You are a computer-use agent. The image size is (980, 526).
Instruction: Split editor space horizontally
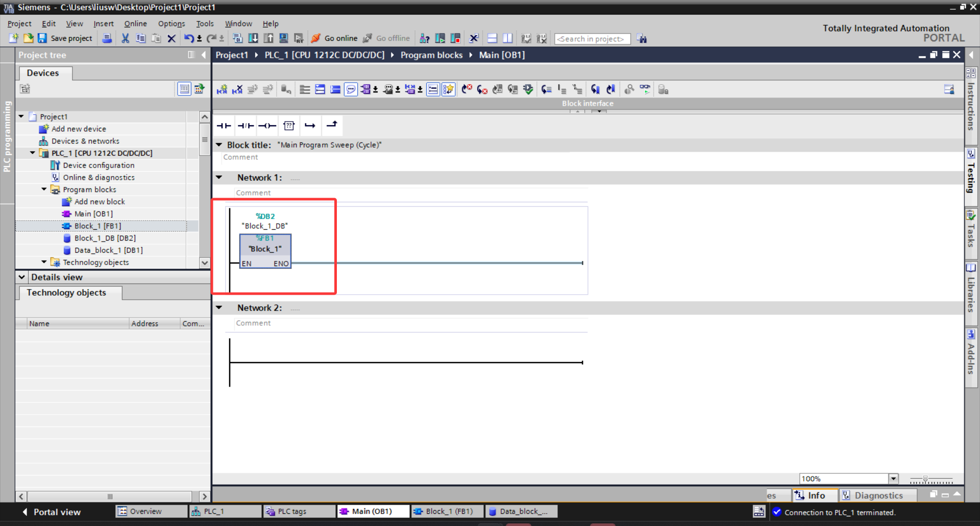(x=493, y=38)
